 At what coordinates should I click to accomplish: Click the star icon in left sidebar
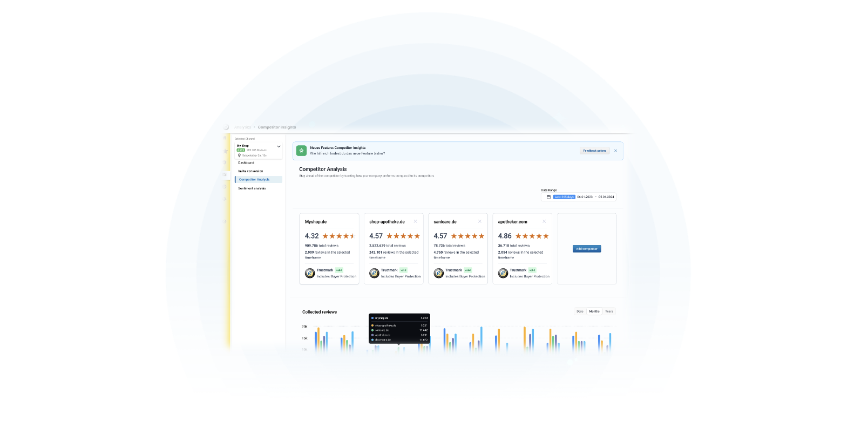(x=226, y=151)
